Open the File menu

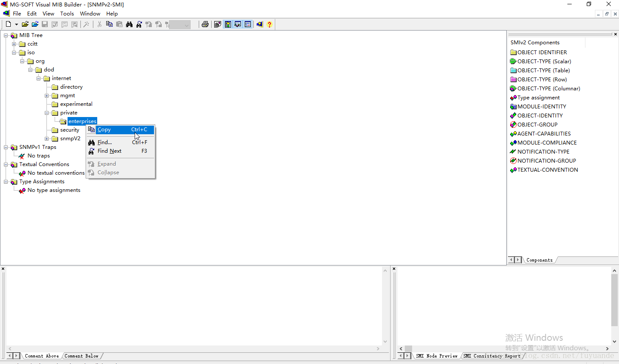coord(17,14)
